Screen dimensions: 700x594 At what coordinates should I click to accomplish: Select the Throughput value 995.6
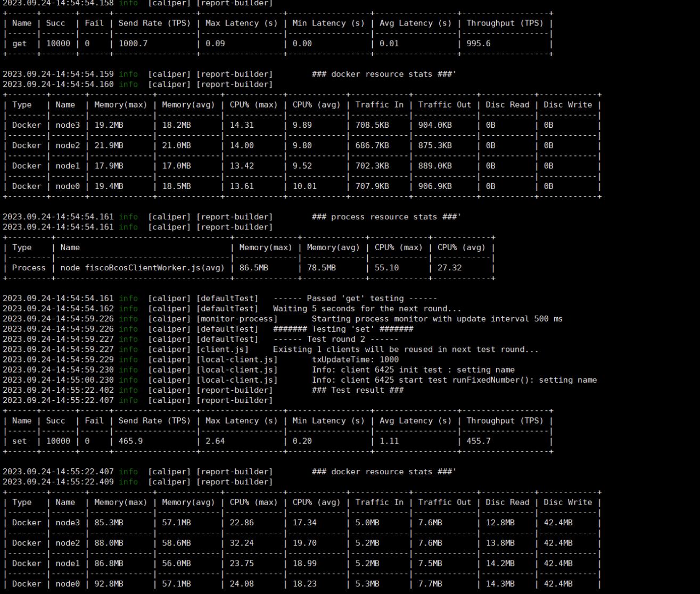tap(479, 44)
